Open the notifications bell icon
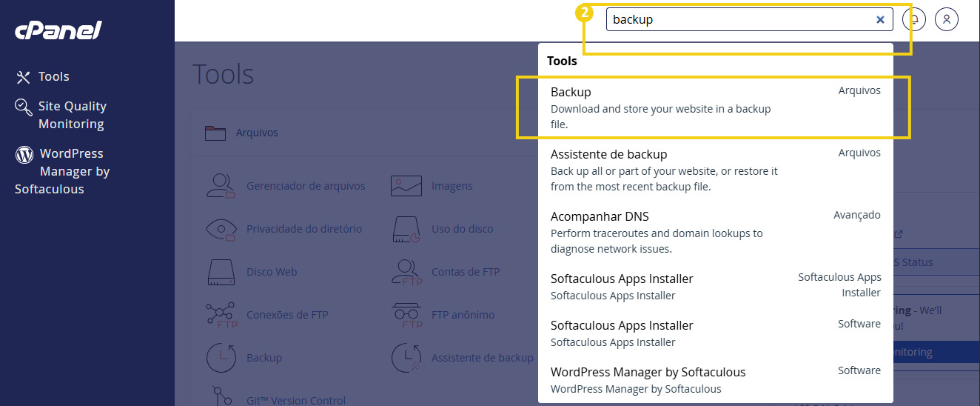Screen dimensions: 980x406 (914, 19)
